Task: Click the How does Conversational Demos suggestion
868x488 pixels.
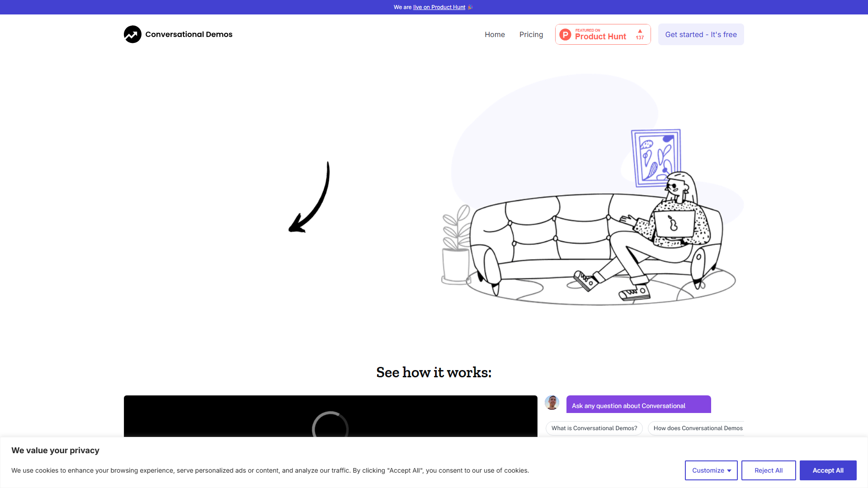Action: point(698,428)
